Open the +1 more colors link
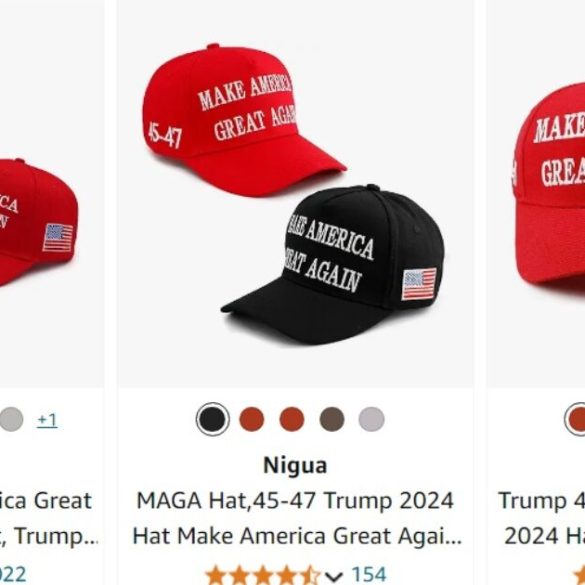This screenshot has width=585, height=585. click(x=47, y=420)
